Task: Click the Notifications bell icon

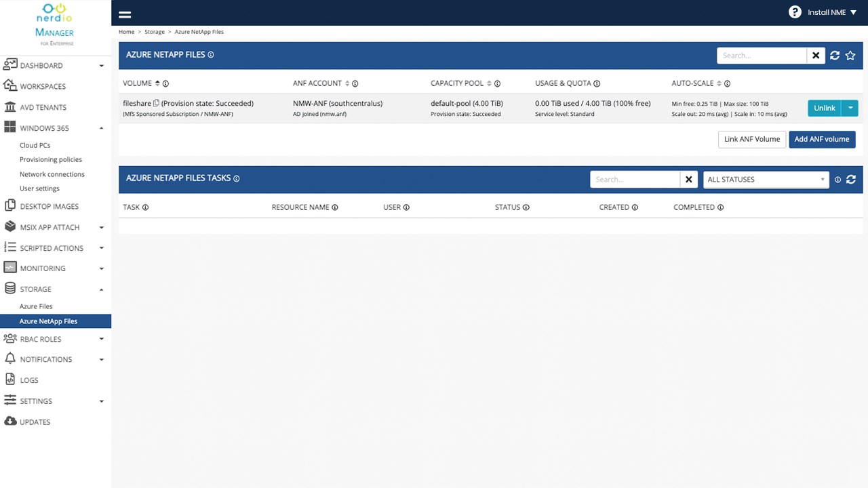Action: [x=10, y=359]
